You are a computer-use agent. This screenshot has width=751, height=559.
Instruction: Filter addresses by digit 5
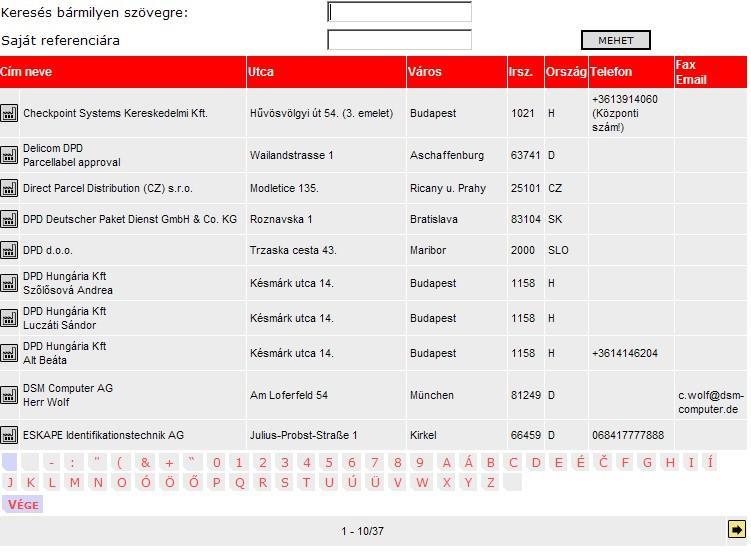coord(329,463)
